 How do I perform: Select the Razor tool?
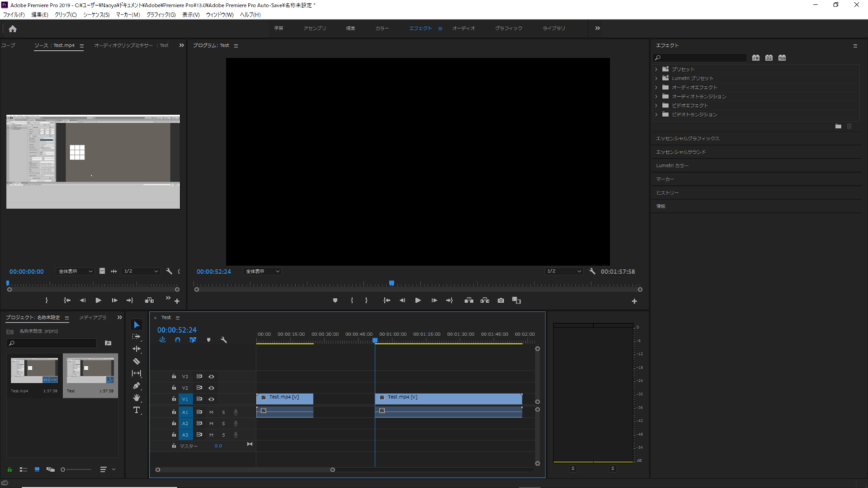click(137, 361)
